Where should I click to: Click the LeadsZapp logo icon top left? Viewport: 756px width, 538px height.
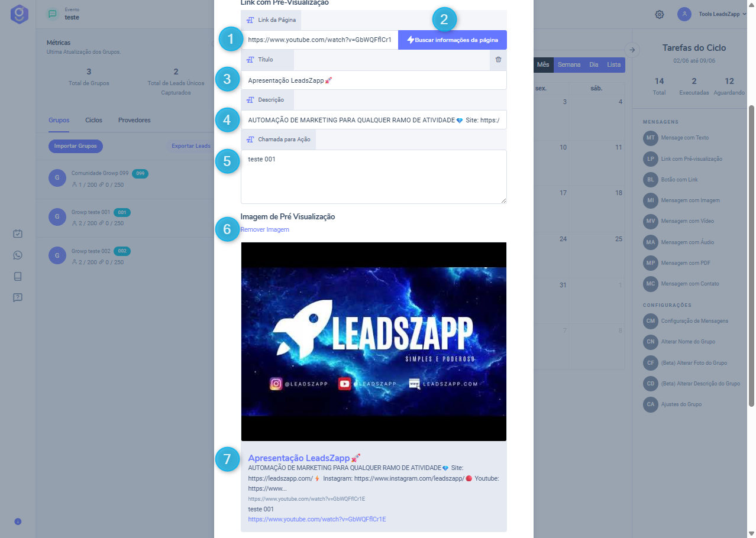pyautogui.click(x=19, y=14)
